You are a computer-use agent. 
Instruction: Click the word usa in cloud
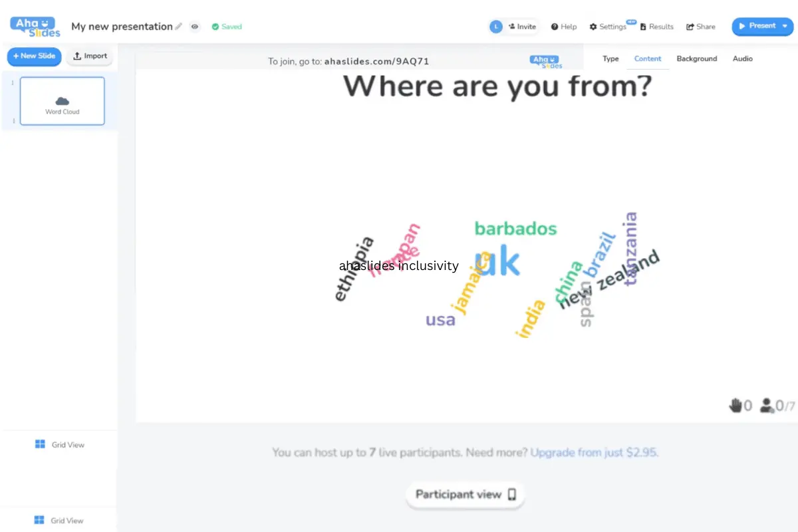pos(440,320)
